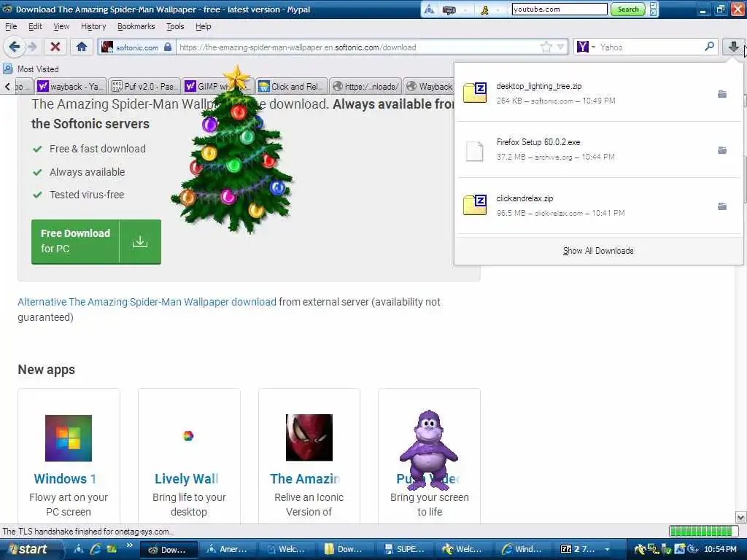Click the purple BonziBuddy gorilla character

429,450
